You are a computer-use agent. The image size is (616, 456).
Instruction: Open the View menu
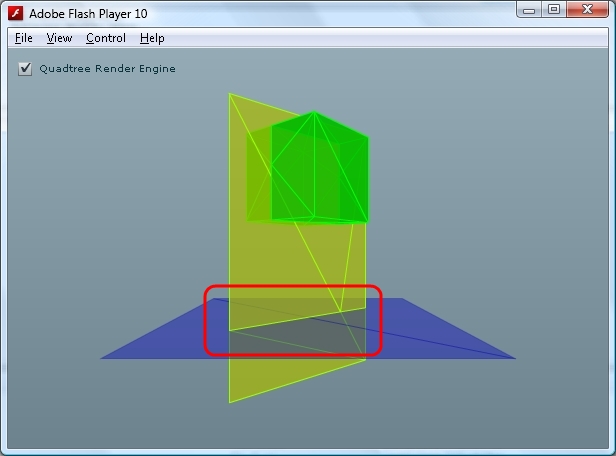point(59,38)
